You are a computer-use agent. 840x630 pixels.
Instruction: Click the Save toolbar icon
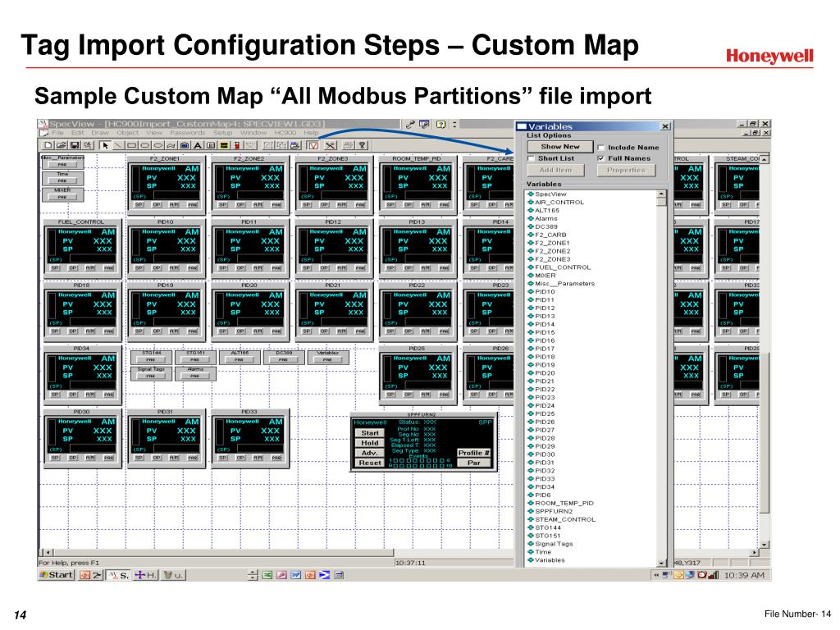(75, 145)
